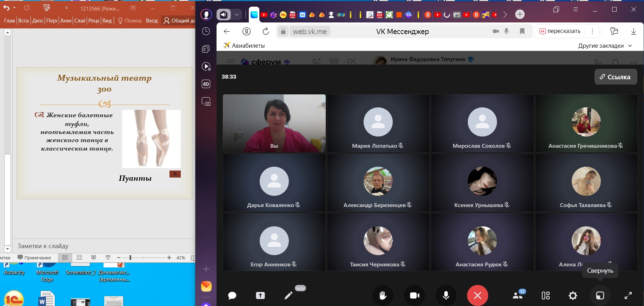Bookmark the page with flag icon

522,31
